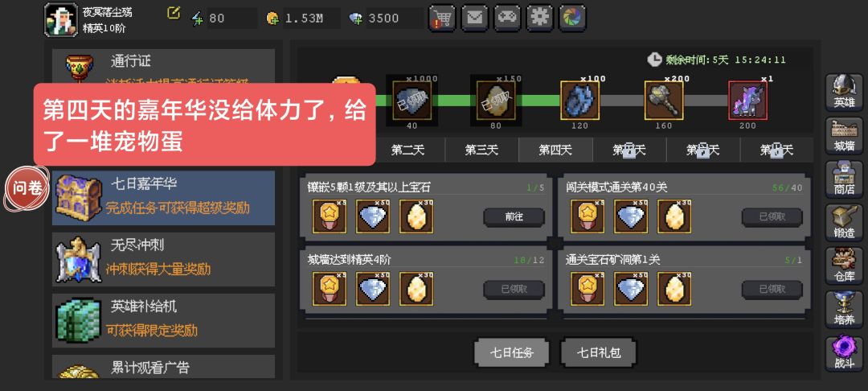Open 无尽冲刺 event in the sidebar

[163, 259]
